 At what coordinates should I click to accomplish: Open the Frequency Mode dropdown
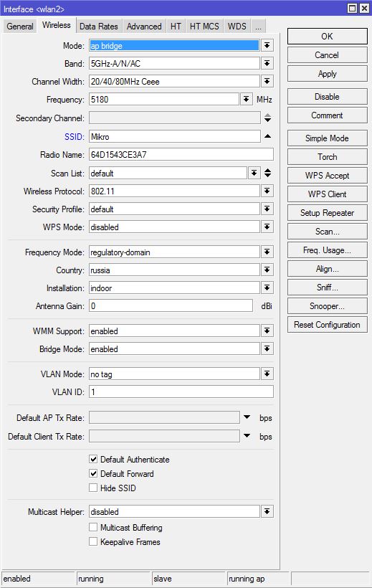point(267,252)
